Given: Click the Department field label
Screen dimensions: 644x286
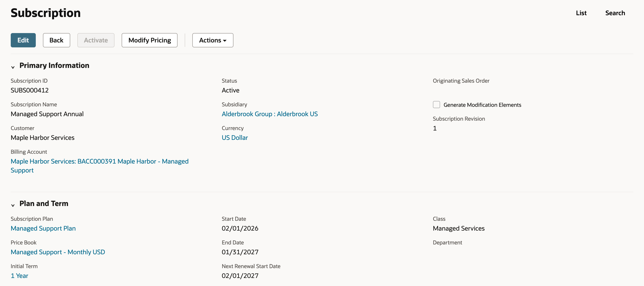Looking at the screenshot, I should (x=447, y=242).
